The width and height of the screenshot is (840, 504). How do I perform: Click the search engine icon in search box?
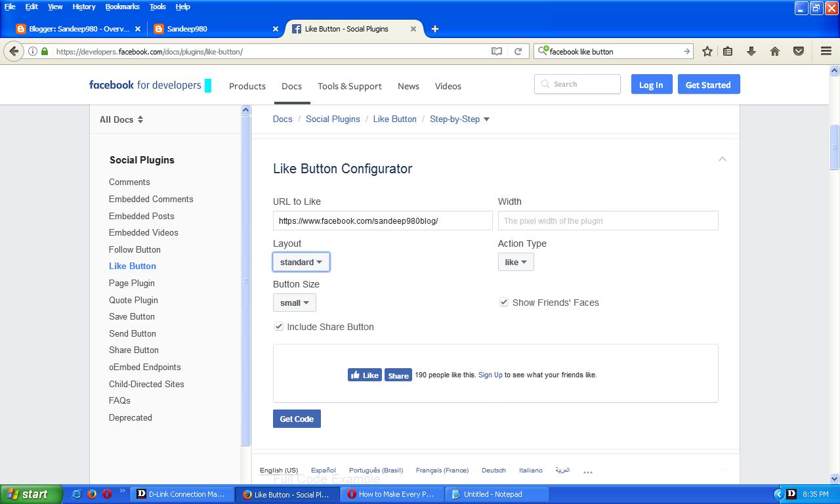[x=543, y=51]
